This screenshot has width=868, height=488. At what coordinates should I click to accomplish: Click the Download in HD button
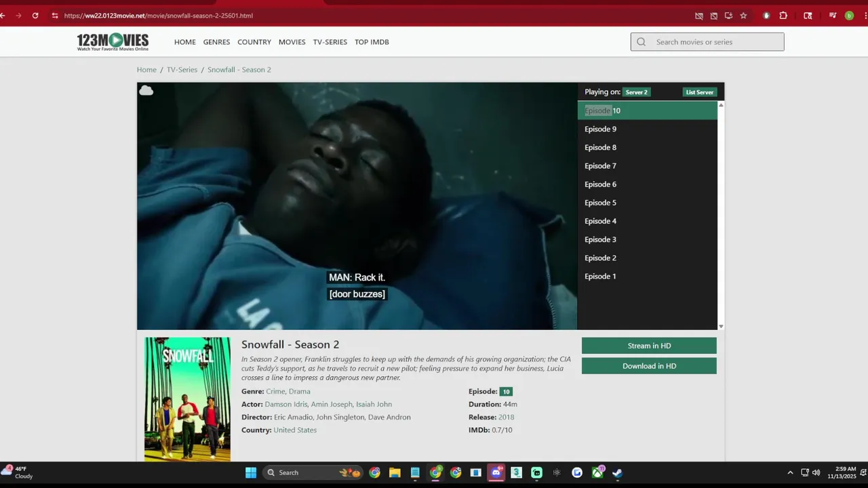click(649, 366)
